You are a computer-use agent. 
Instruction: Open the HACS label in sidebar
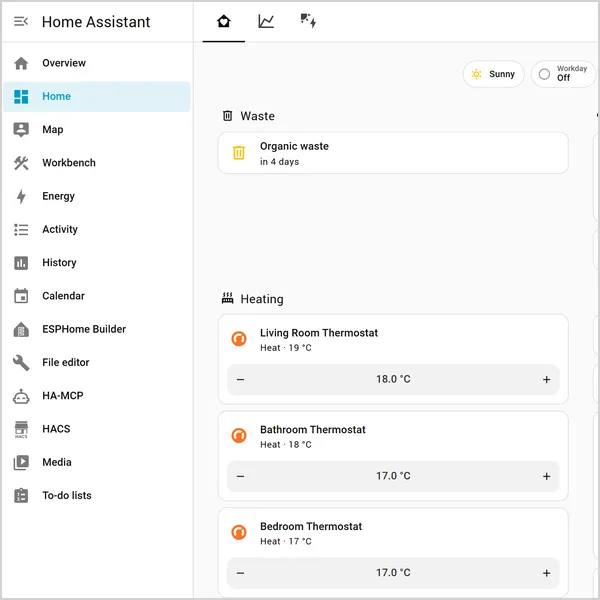pyautogui.click(x=56, y=429)
